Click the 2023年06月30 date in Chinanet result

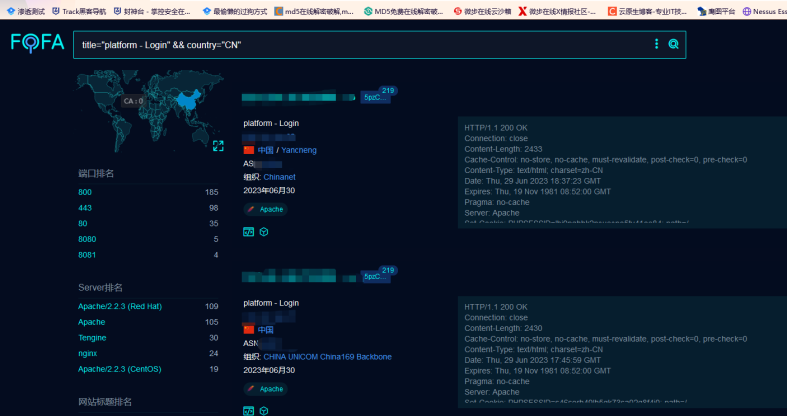(269, 191)
